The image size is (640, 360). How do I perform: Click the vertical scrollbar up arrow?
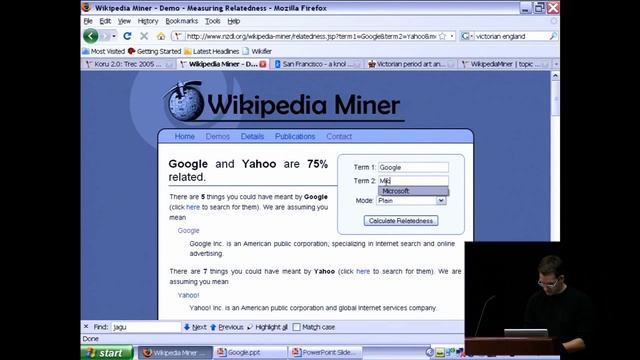555,76
